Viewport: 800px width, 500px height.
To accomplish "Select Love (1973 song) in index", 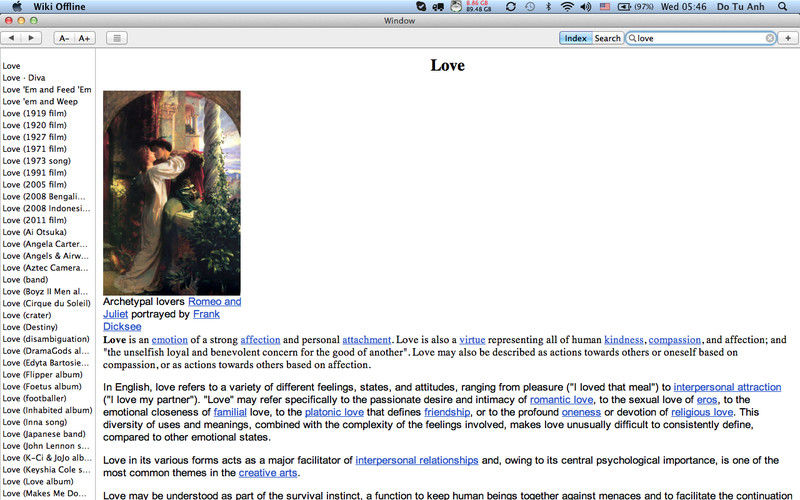I will (x=36, y=161).
